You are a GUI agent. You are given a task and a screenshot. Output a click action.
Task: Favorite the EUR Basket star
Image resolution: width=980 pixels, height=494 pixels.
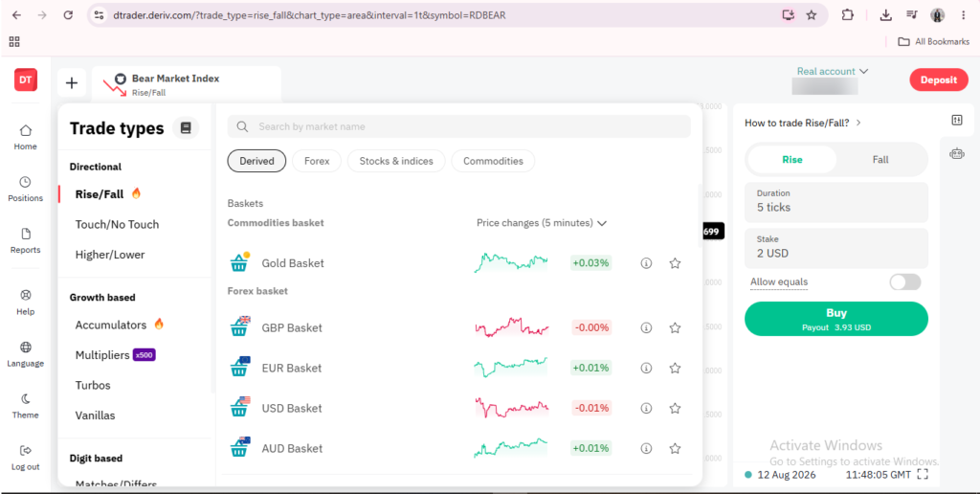(675, 368)
